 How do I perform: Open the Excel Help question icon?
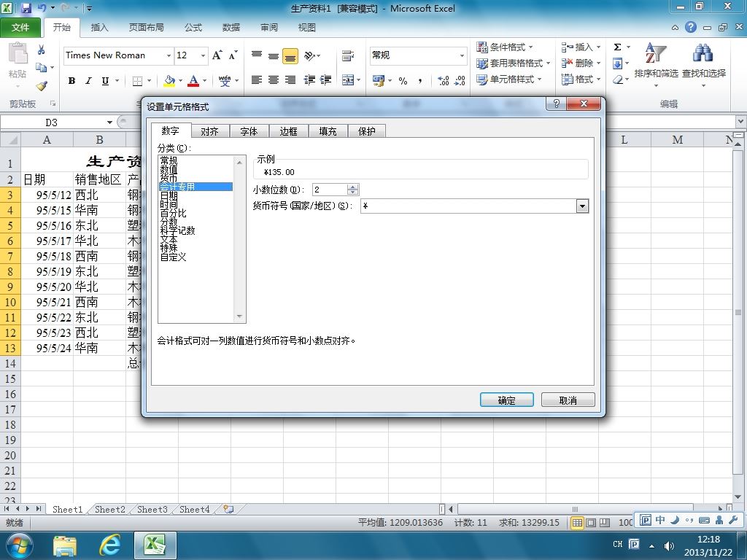click(691, 27)
